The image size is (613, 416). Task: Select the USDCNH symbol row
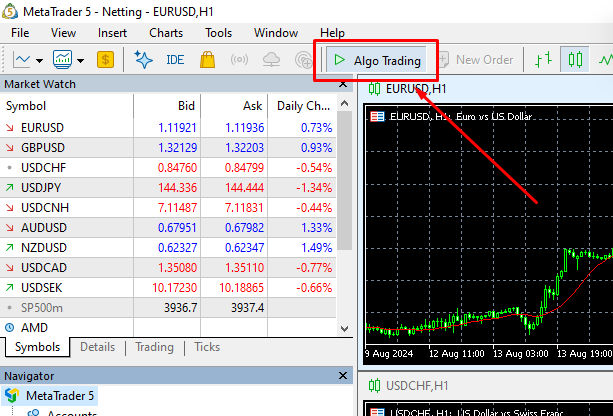[x=168, y=208]
